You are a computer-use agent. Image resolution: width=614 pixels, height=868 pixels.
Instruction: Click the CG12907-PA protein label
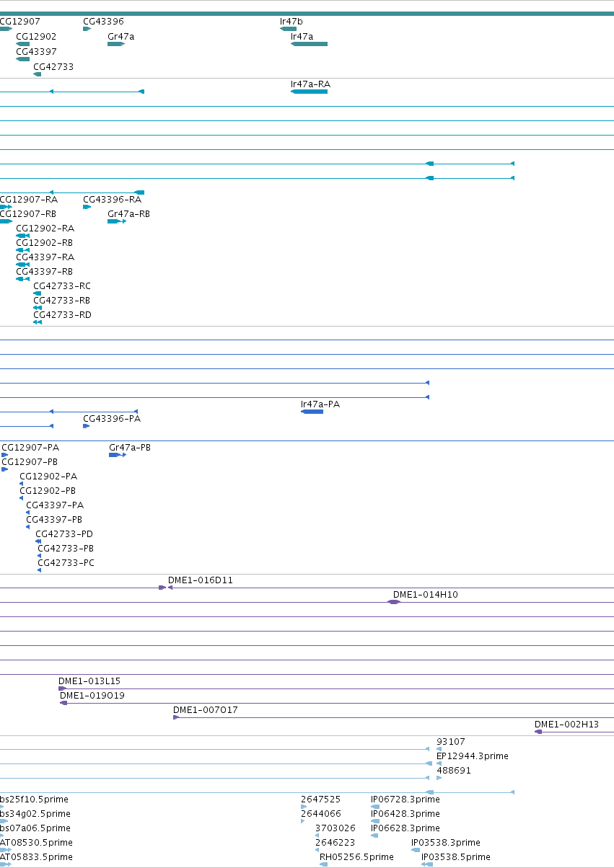click(30, 447)
